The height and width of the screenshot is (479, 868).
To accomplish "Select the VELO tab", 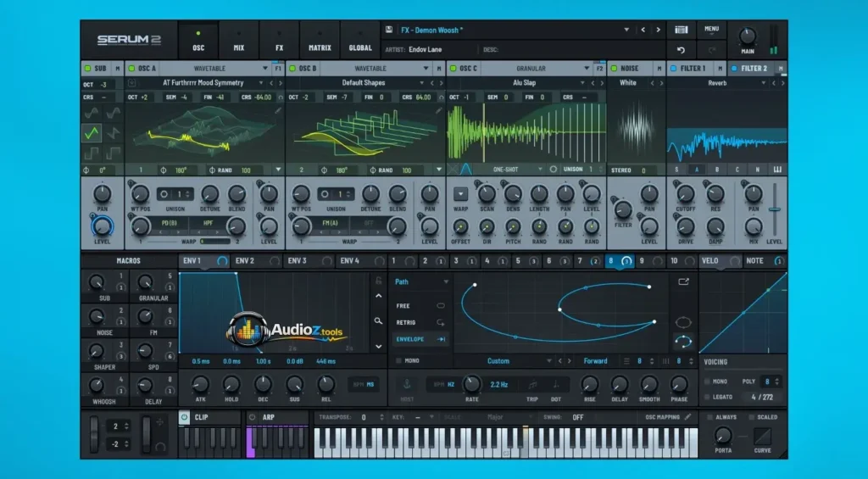I will (x=720, y=261).
